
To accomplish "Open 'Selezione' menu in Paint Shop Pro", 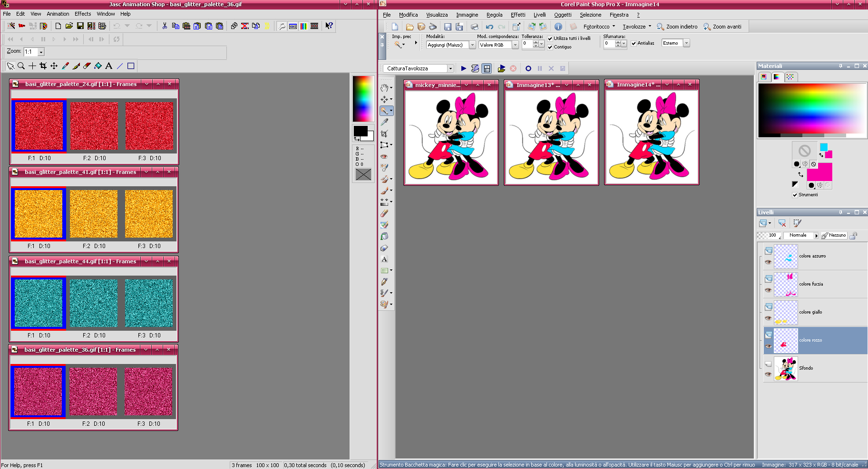I will (590, 15).
